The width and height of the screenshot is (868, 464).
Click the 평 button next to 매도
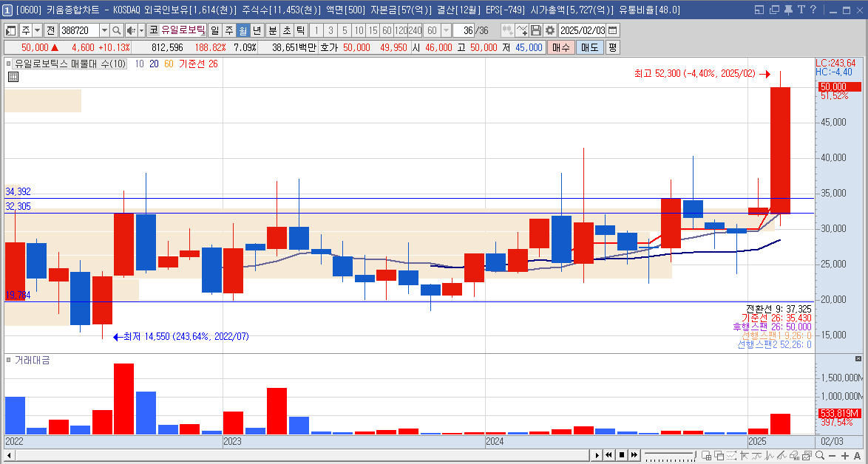coord(612,47)
